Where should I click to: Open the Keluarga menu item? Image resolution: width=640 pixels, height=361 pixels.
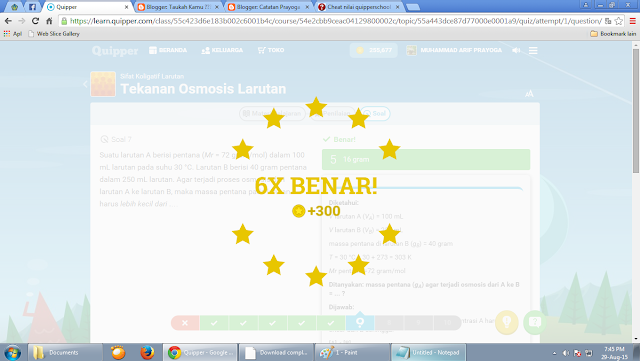coord(222,50)
